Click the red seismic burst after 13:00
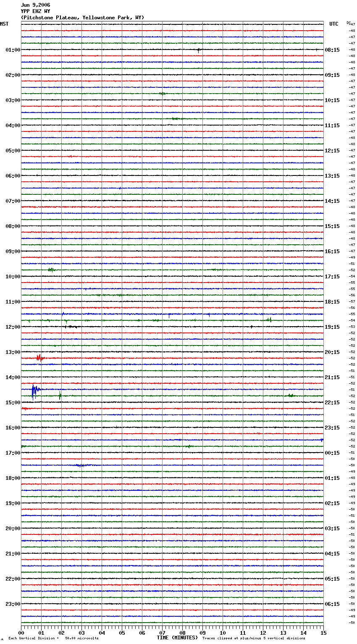This screenshot has height=644, width=357. (x=39, y=358)
